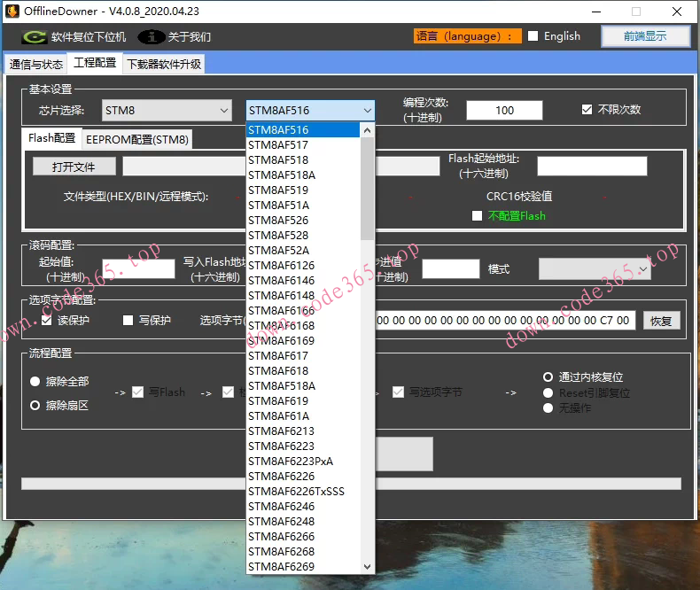This screenshot has width=700, height=590.
Task: Open the STM8 chip family dropdown
Action: coord(167,111)
